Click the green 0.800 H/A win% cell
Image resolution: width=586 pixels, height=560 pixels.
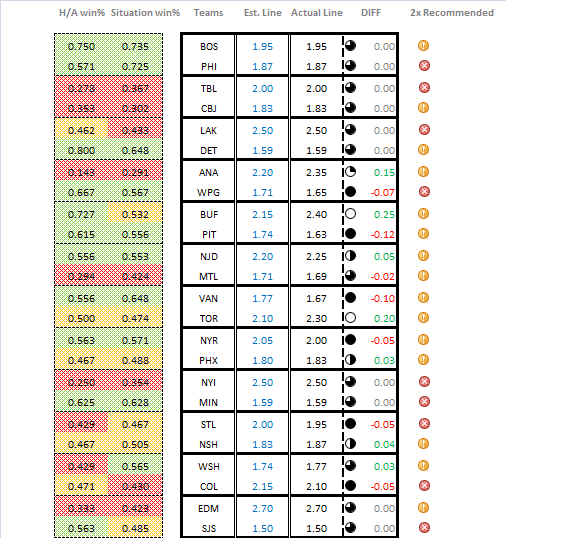(81, 151)
